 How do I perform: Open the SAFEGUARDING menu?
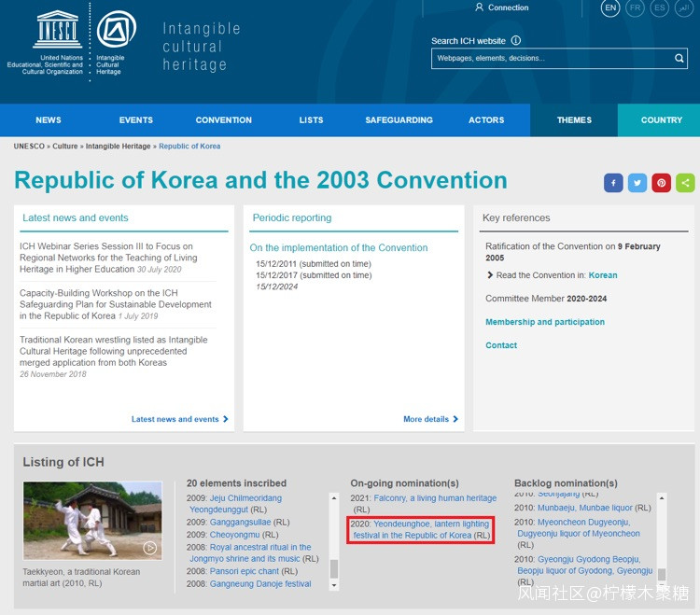(399, 120)
